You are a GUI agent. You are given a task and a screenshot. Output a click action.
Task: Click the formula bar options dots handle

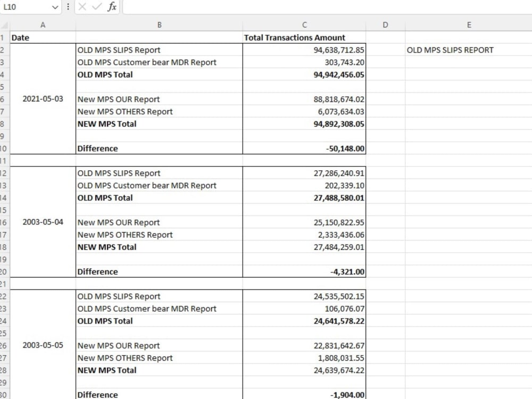(68, 7)
